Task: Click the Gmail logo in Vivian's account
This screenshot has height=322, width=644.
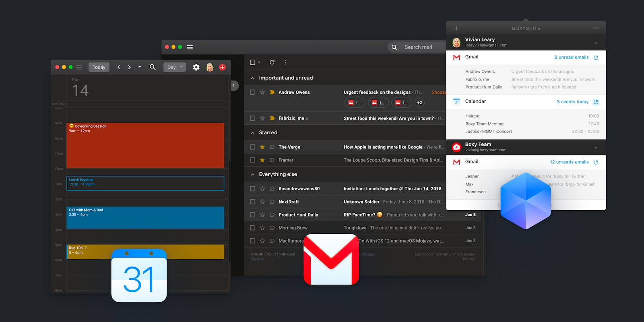Action: (456, 58)
